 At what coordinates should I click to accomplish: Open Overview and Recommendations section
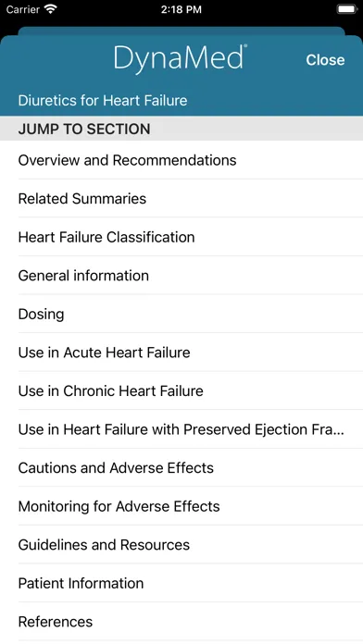(181, 160)
